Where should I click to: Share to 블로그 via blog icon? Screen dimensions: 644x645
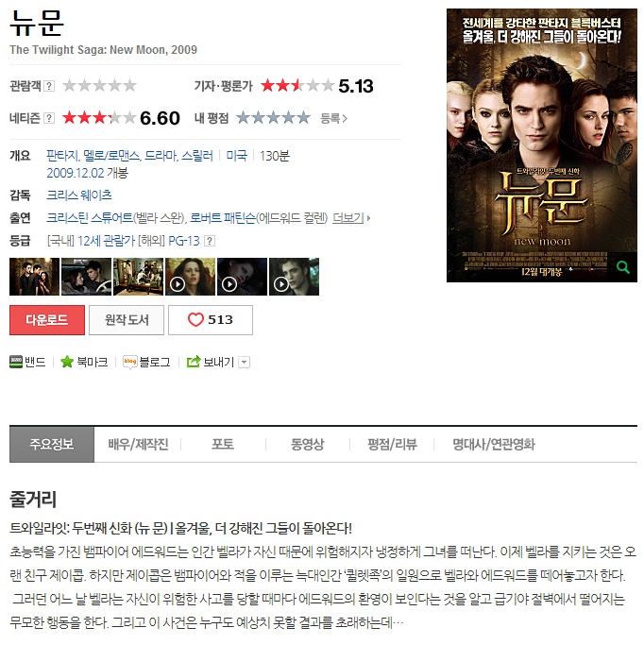click(130, 362)
